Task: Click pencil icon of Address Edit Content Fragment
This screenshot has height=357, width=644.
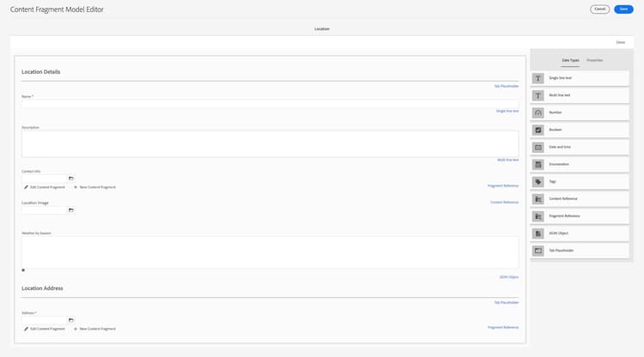Action: 26,329
